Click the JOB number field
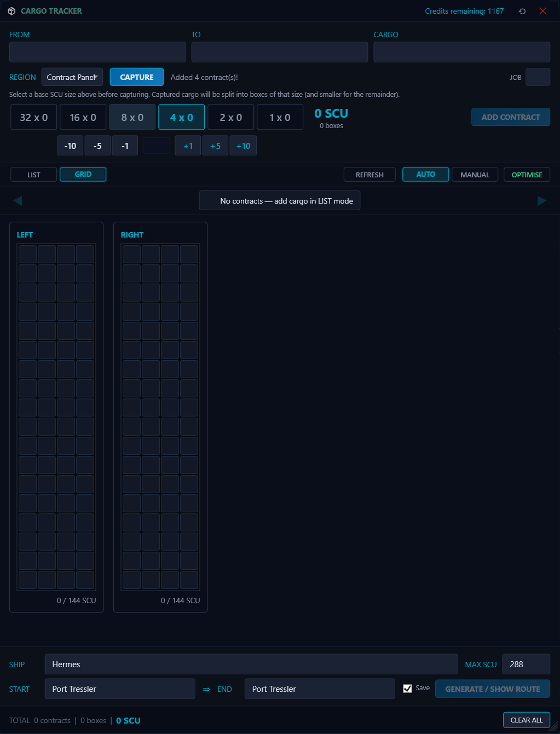The width and height of the screenshot is (560, 734). coord(538,77)
